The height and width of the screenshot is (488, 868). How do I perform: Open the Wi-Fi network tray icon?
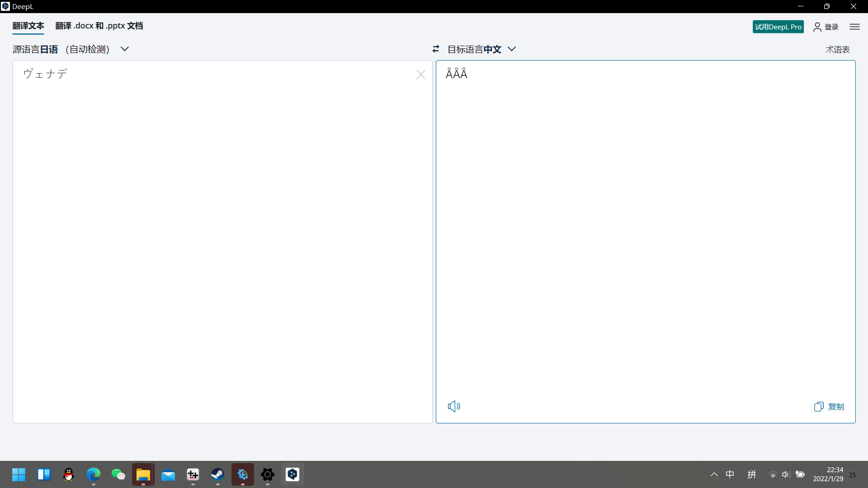click(x=773, y=474)
